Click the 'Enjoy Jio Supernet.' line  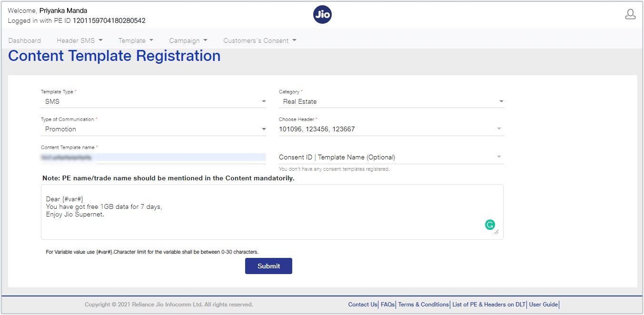coord(75,214)
